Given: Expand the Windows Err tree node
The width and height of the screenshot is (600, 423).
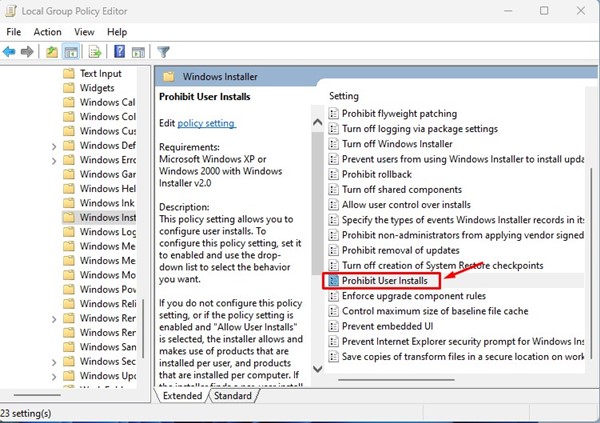Looking at the screenshot, I should [x=54, y=161].
